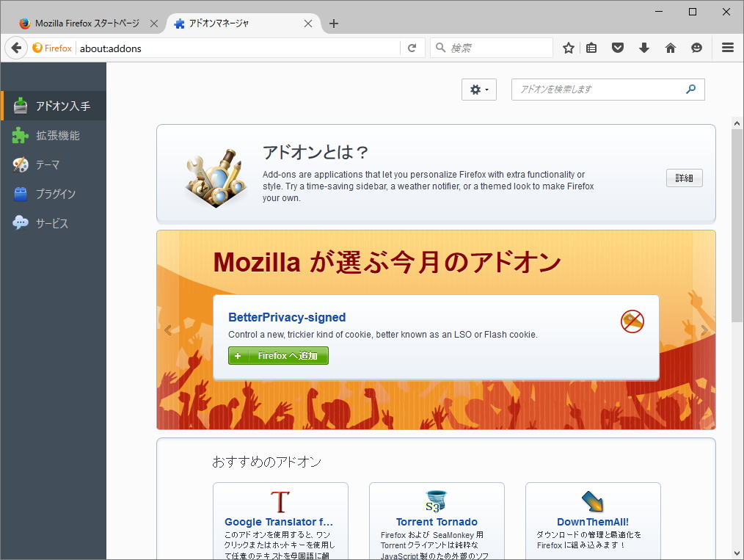
Task: Select the 拡張機能 (Extensions) puzzle-piece icon
Action: [20, 135]
